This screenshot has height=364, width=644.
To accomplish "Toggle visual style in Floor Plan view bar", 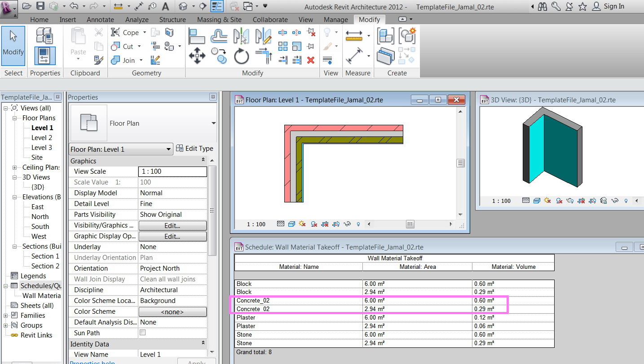I will point(291,224).
